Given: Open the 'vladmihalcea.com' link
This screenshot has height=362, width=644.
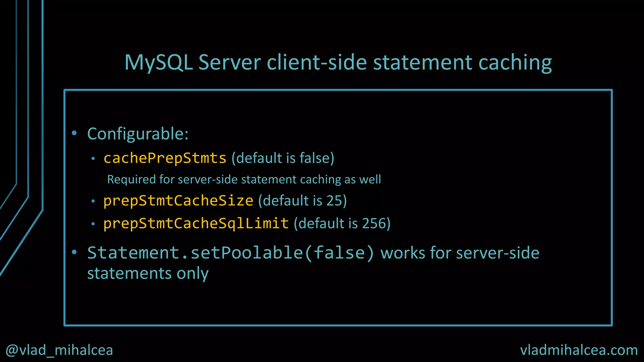Looking at the screenshot, I should [x=579, y=350].
